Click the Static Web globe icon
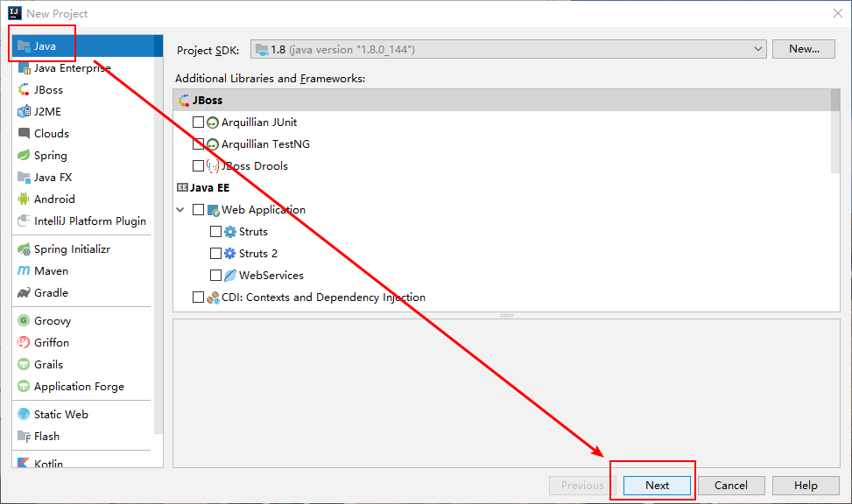 24,414
